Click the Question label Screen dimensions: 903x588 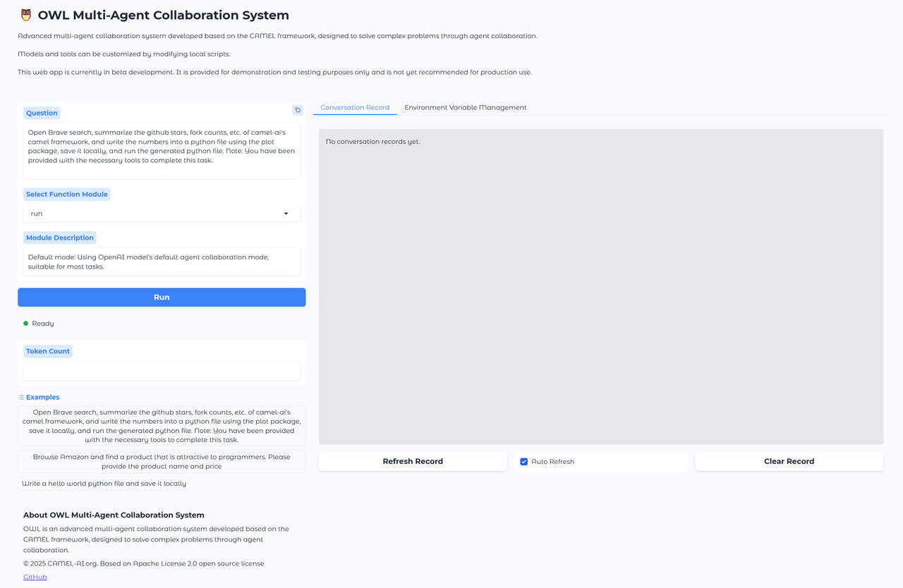point(42,113)
